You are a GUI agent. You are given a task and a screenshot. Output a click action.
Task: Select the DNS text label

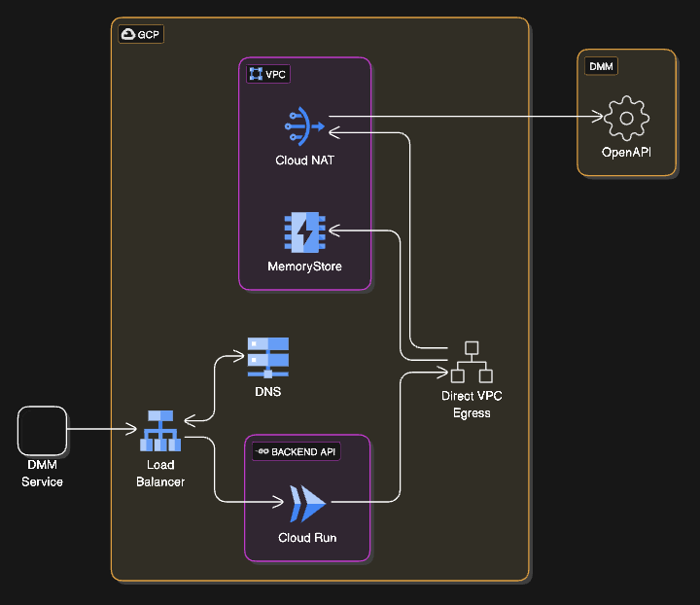coord(268,392)
